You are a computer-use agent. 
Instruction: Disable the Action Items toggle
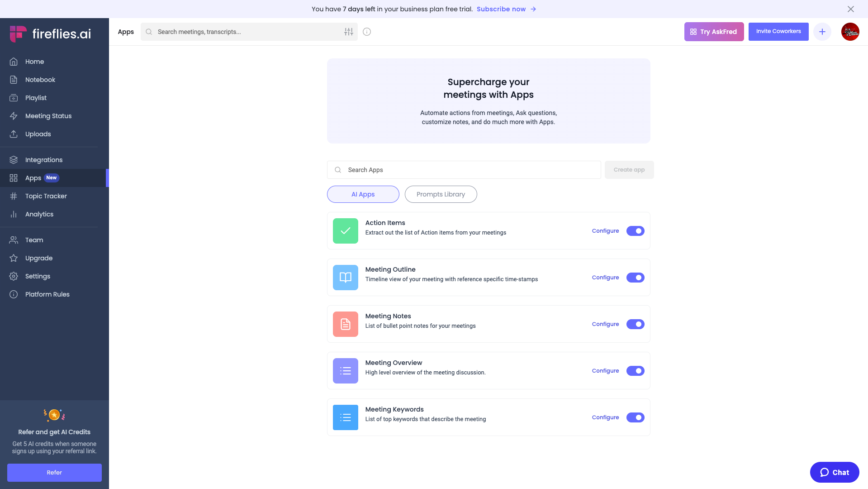(635, 231)
